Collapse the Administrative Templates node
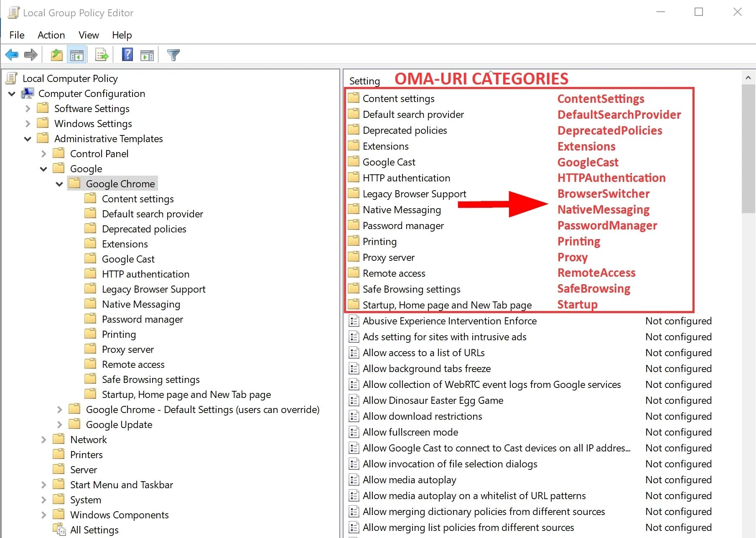The height and width of the screenshot is (538, 756). click(28, 139)
